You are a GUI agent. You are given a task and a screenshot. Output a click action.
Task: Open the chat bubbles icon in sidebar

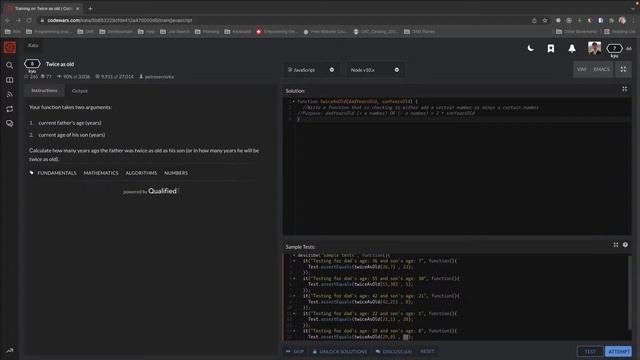(x=9, y=123)
